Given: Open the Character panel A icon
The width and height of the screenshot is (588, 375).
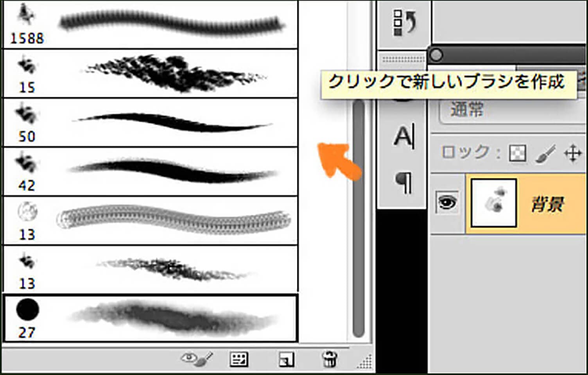Looking at the screenshot, I should tap(404, 137).
